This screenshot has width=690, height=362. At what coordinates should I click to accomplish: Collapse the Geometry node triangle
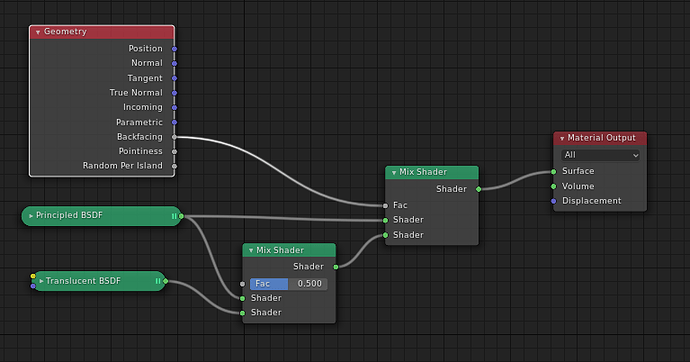tap(38, 32)
